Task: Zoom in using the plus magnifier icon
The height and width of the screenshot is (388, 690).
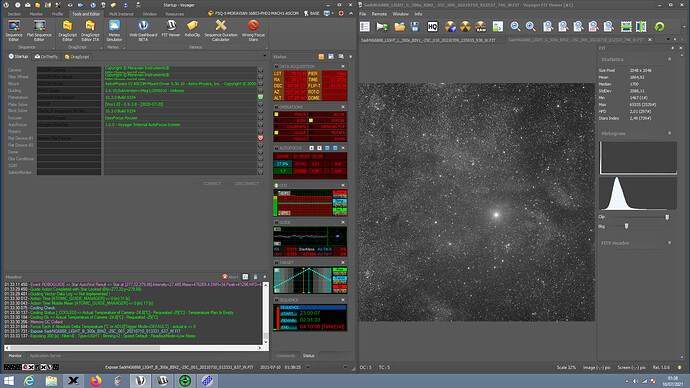Action: [531, 27]
